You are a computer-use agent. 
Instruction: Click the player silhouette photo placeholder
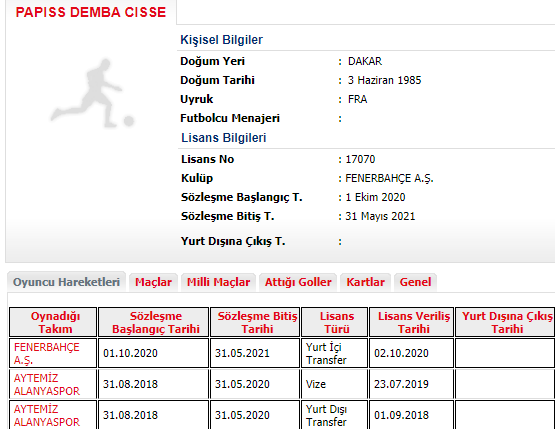(x=92, y=93)
